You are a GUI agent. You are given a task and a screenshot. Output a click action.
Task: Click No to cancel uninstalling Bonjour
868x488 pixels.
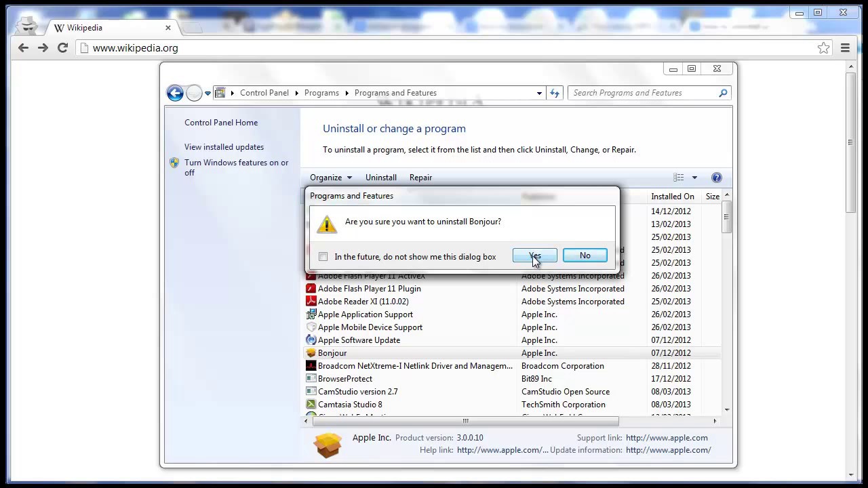[x=585, y=256]
